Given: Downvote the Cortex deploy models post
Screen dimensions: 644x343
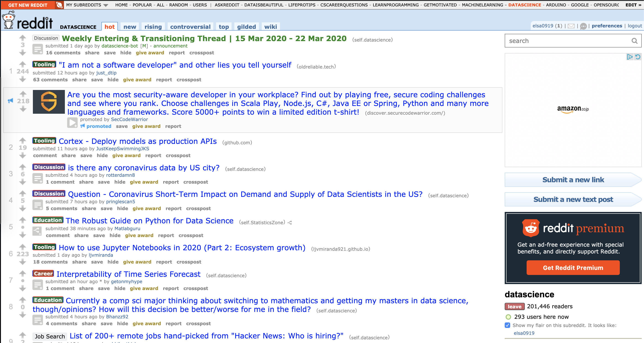Looking at the screenshot, I should [23, 156].
